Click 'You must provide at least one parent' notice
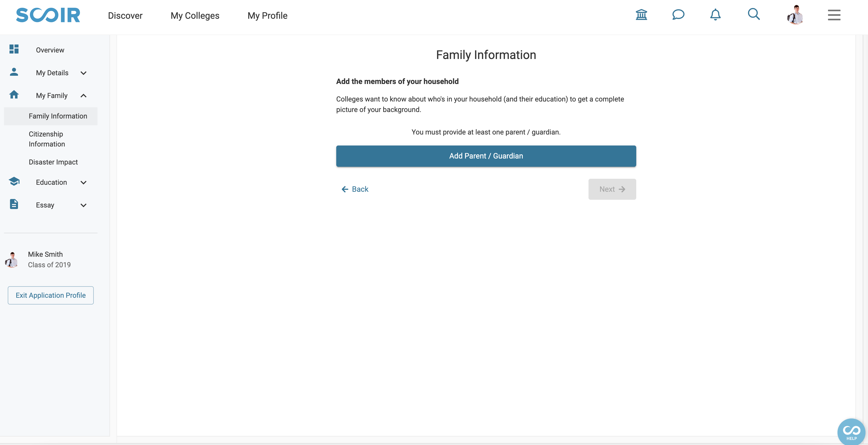868x445 pixels. 486,132
